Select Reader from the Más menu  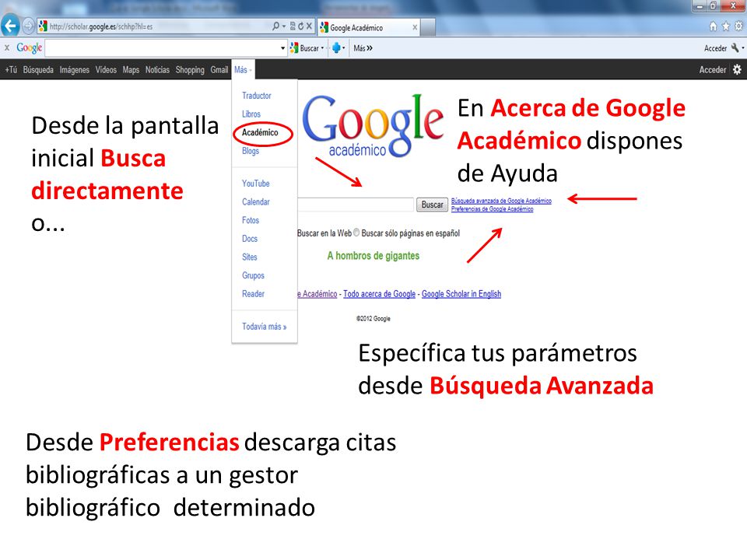point(253,294)
